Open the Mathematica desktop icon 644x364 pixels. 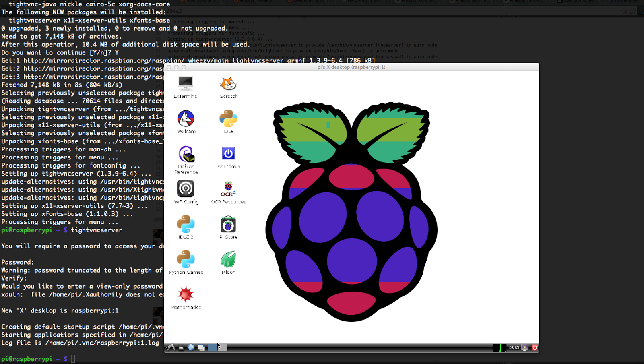coord(186,298)
